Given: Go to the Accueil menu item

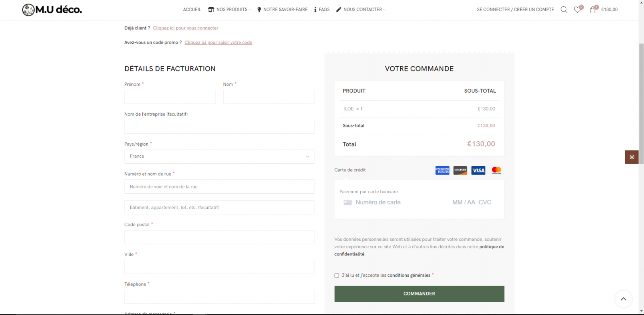Looking at the screenshot, I should 192,10.
